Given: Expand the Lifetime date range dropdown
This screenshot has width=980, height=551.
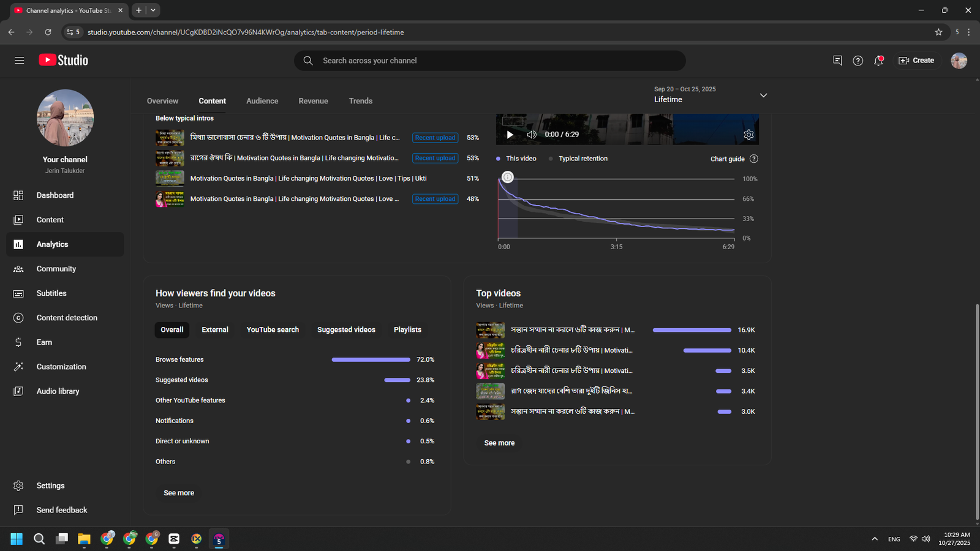Looking at the screenshot, I should coord(763,96).
